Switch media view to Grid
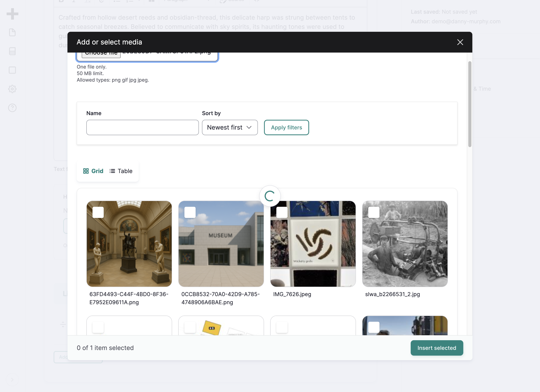 93,171
